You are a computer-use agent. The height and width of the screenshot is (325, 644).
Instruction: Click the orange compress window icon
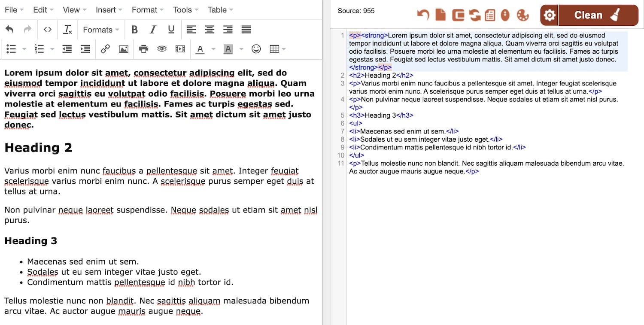click(x=458, y=15)
